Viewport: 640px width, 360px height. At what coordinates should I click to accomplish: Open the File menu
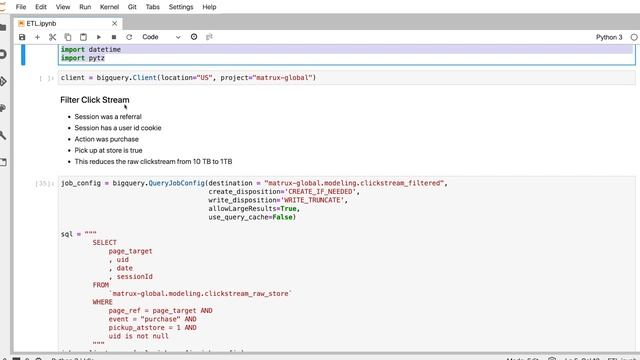click(21, 7)
